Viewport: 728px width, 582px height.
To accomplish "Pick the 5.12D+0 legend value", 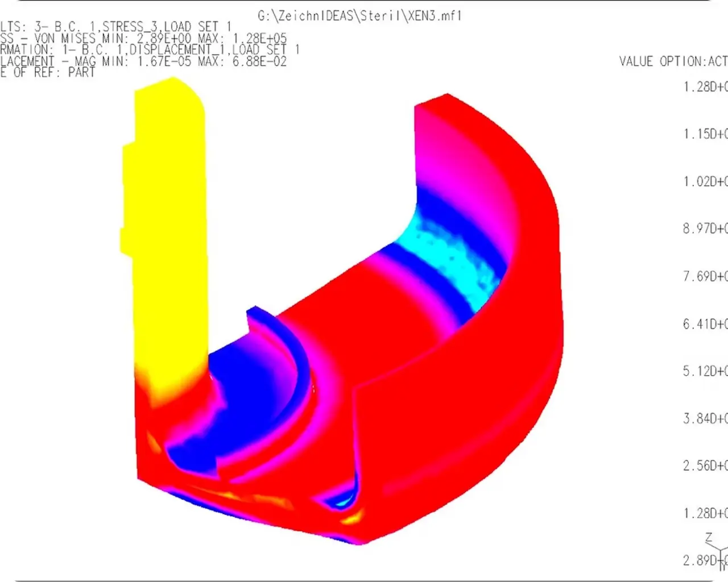I will 705,371.
